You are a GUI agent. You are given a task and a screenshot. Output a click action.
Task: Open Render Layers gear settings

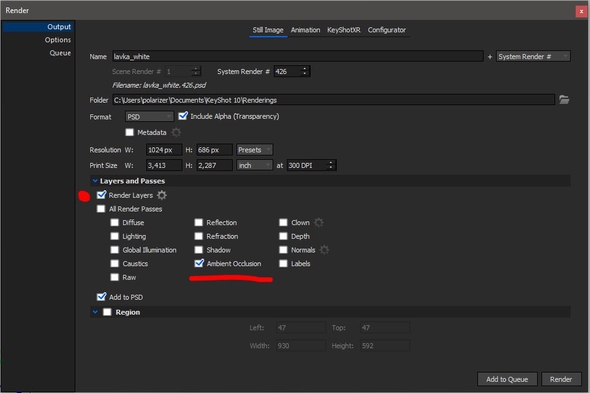[162, 195]
